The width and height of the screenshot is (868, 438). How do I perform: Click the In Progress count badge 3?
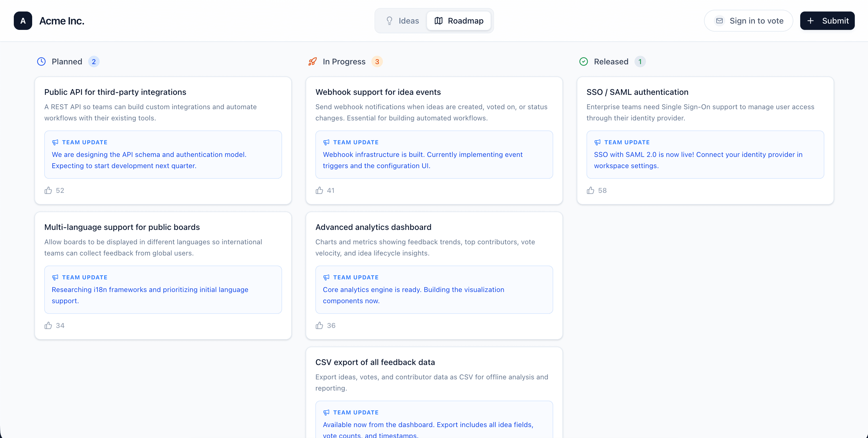[377, 62]
